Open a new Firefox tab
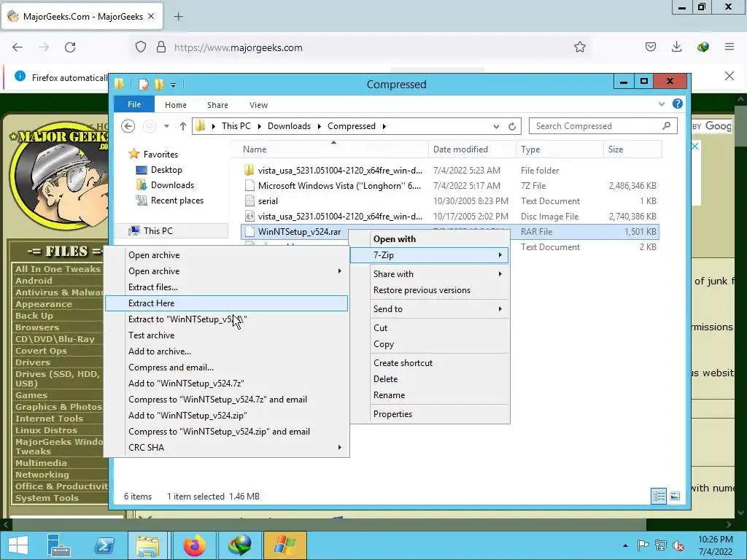 pos(178,17)
